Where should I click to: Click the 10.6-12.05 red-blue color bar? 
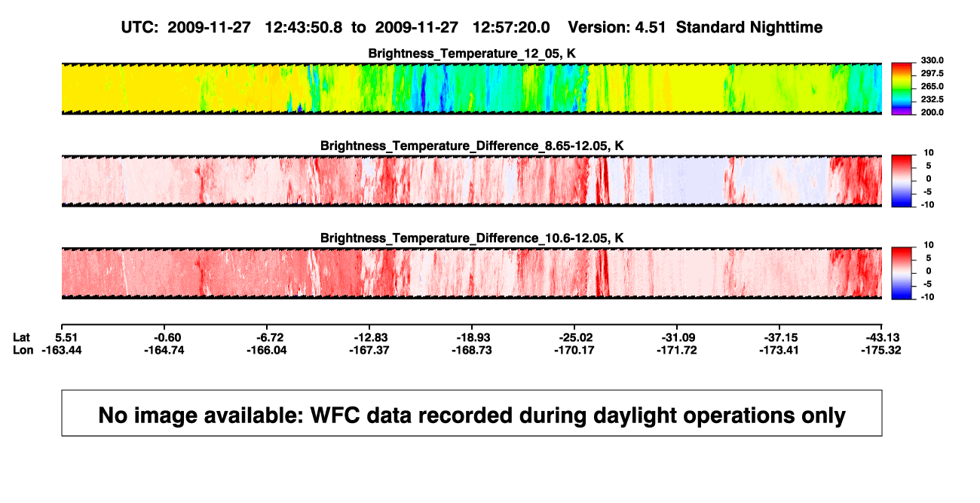coord(902,273)
